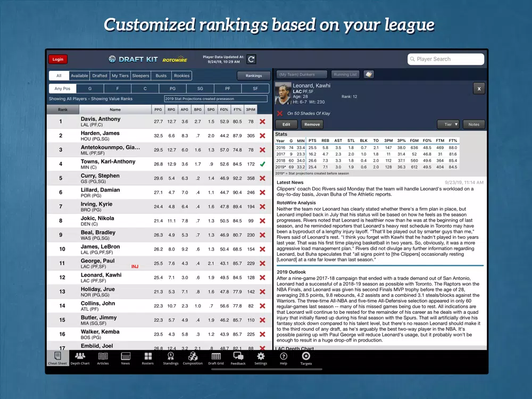Image resolution: width=532 pixels, height=399 pixels.
Task: Click Kawhi Leonard's player photo
Action: pyautogui.click(x=283, y=94)
